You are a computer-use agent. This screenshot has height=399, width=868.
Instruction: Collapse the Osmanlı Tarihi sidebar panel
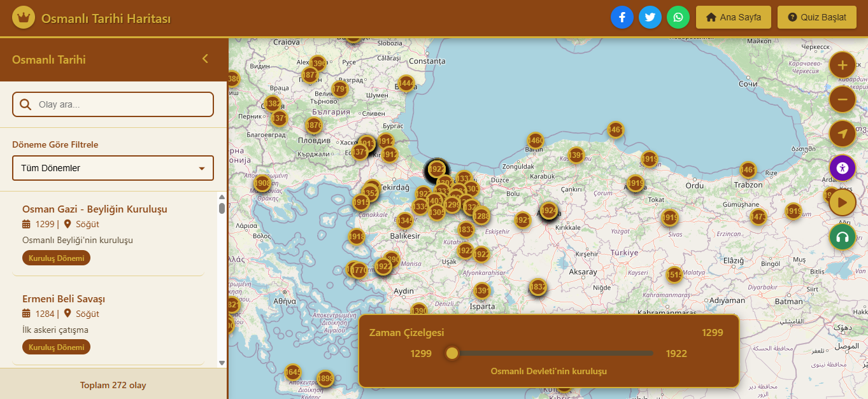pyautogui.click(x=205, y=58)
